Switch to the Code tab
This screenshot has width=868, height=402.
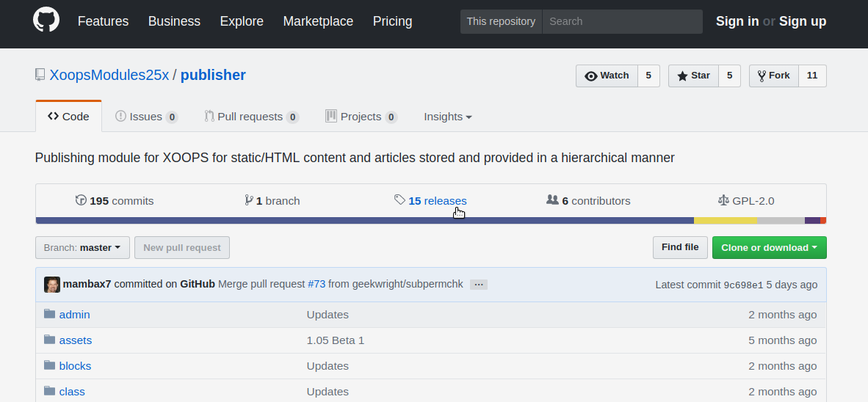point(68,116)
